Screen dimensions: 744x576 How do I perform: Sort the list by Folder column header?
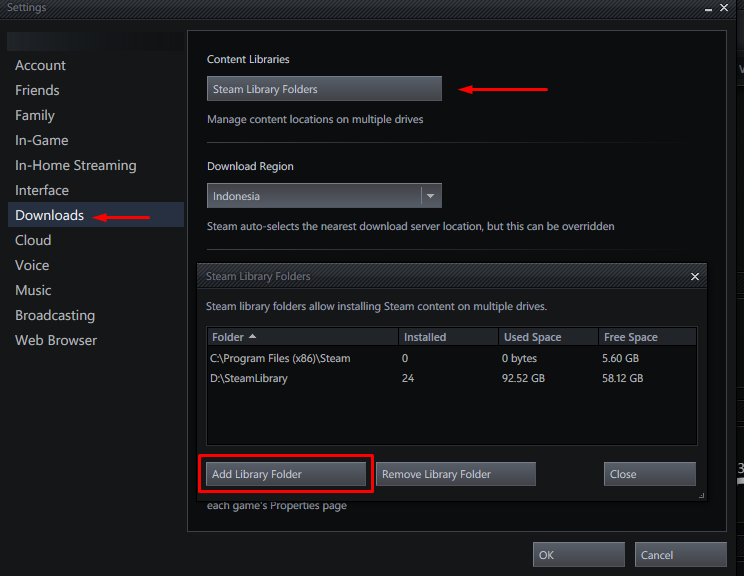pos(303,337)
